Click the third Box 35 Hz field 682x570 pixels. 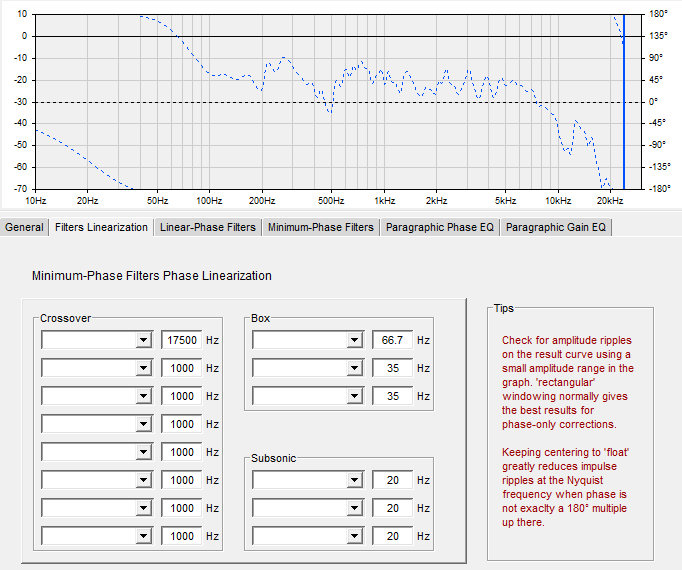pyautogui.click(x=392, y=396)
